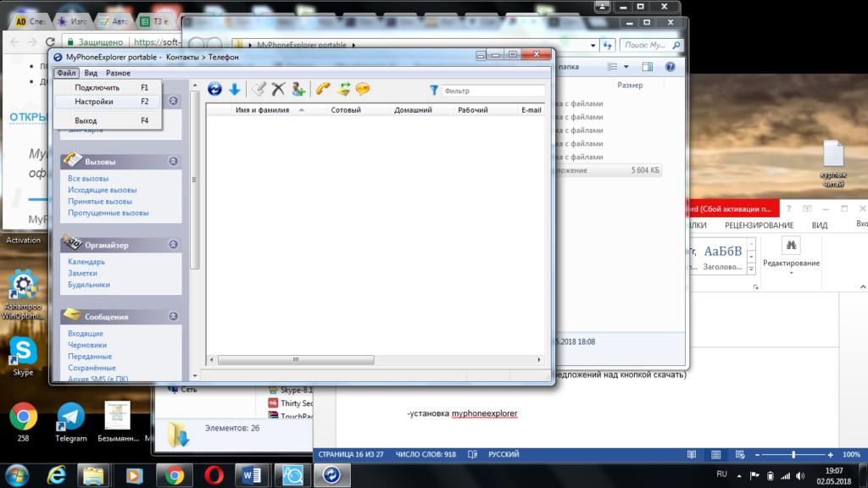Sort by the Имя и фамилия column
Image resolution: width=868 pixels, height=488 pixels.
(262, 110)
